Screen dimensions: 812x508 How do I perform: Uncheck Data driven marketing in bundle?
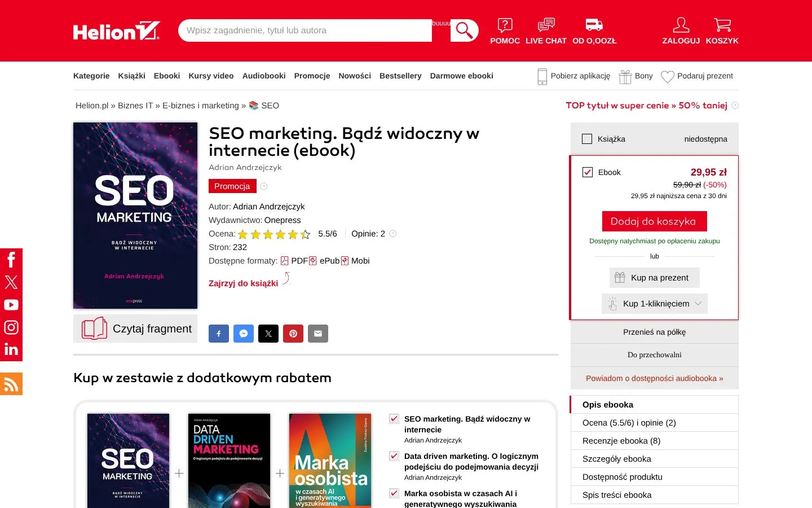394,456
